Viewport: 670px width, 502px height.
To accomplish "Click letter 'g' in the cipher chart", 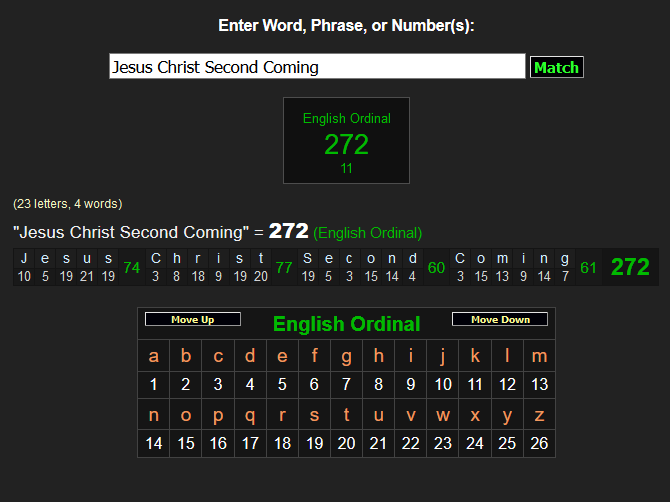I will [346, 356].
